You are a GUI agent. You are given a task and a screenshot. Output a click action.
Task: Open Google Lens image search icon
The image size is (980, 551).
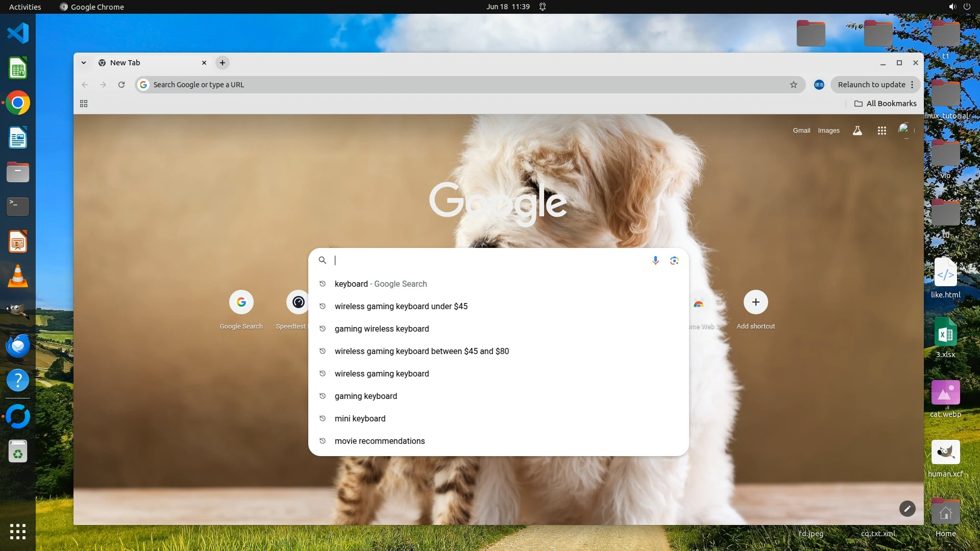(x=674, y=261)
